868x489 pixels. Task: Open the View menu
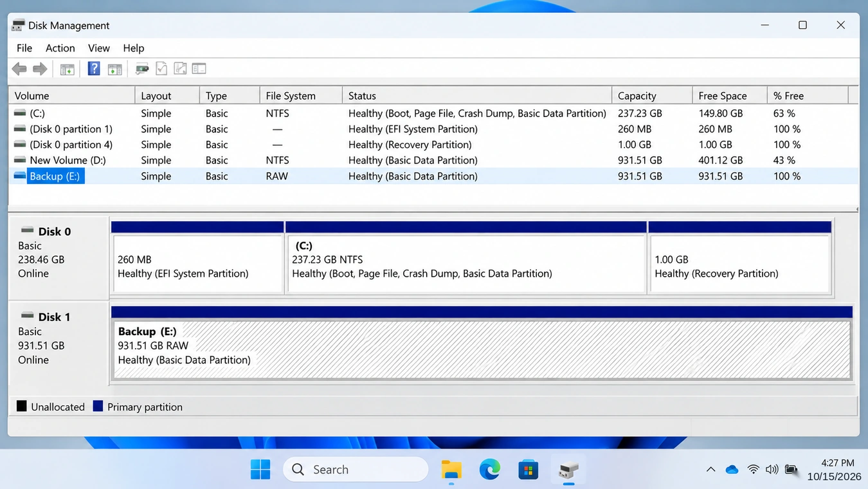coord(99,48)
